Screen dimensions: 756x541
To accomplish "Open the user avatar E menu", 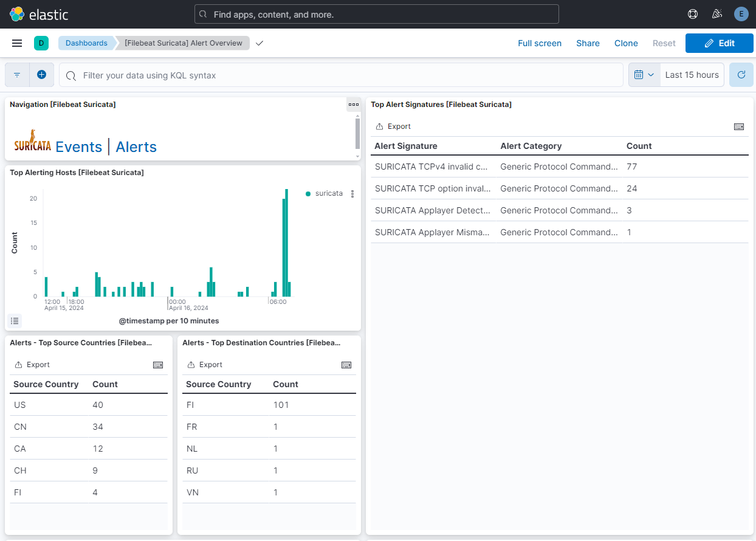I will pos(741,14).
